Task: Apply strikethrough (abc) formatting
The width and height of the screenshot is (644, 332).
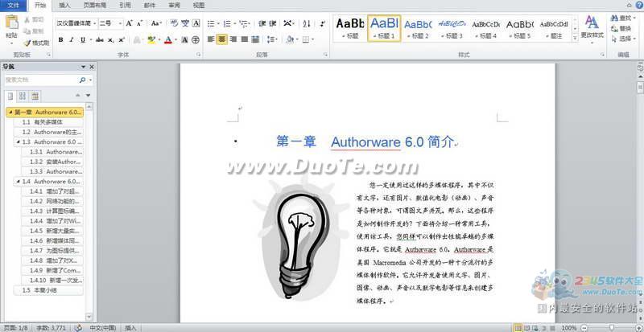Action: click(99, 40)
